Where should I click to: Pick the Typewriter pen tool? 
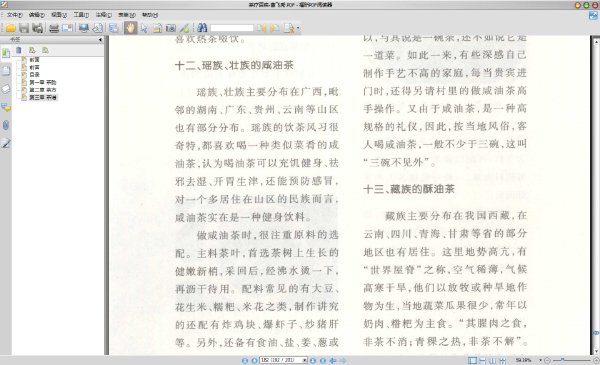184,28
